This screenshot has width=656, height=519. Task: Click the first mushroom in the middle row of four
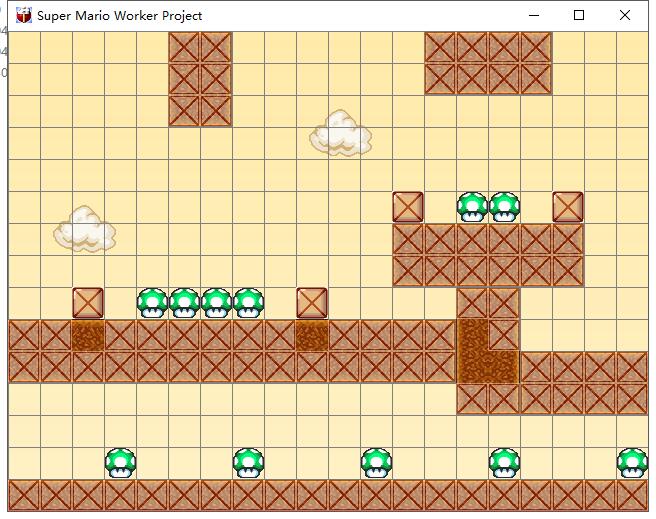152,303
